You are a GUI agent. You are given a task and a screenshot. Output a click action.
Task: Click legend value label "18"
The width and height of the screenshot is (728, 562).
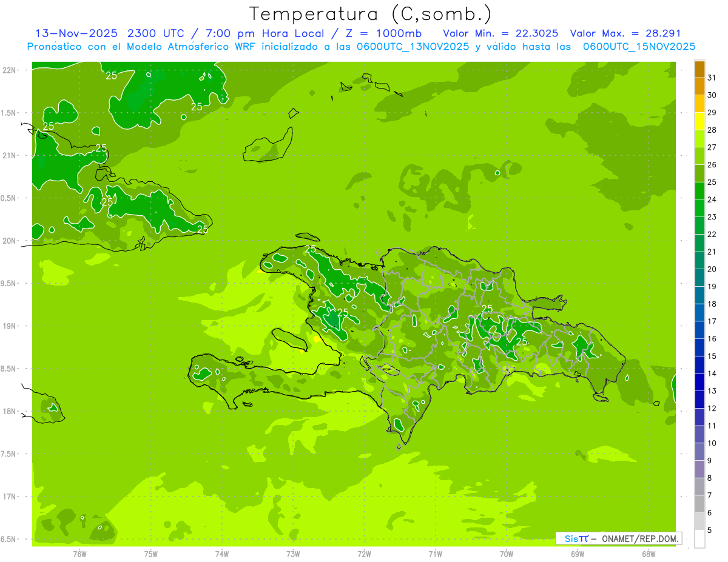(x=712, y=304)
